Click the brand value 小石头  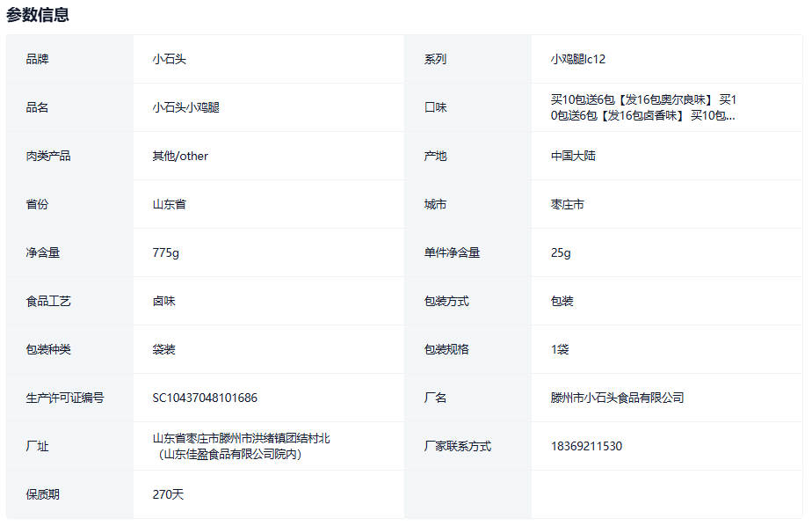(169, 59)
